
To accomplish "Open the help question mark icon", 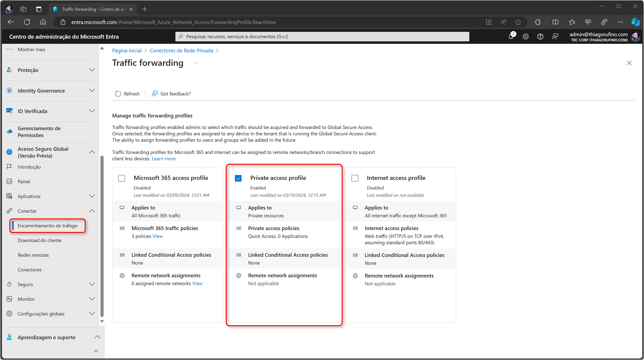I will (x=540, y=37).
